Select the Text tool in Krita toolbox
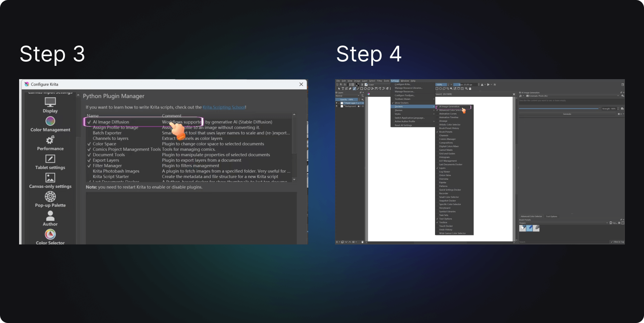Image resolution: width=644 pixels, height=323 pixels. (x=343, y=89)
